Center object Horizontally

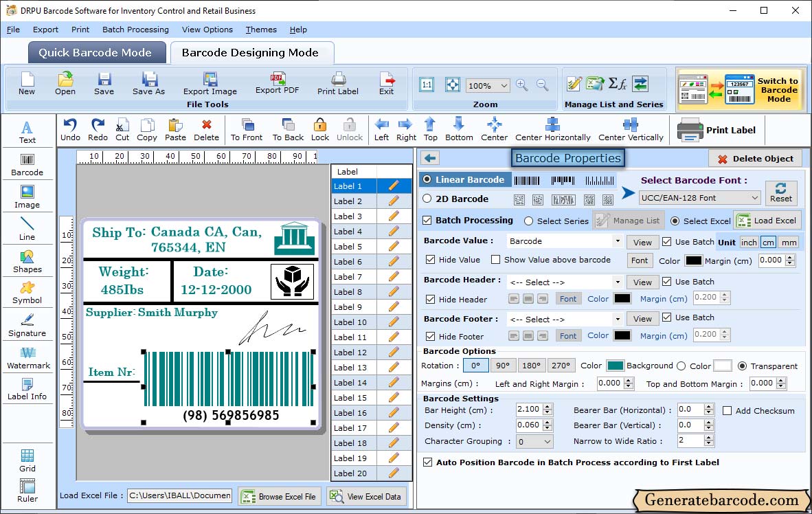pyautogui.click(x=552, y=130)
